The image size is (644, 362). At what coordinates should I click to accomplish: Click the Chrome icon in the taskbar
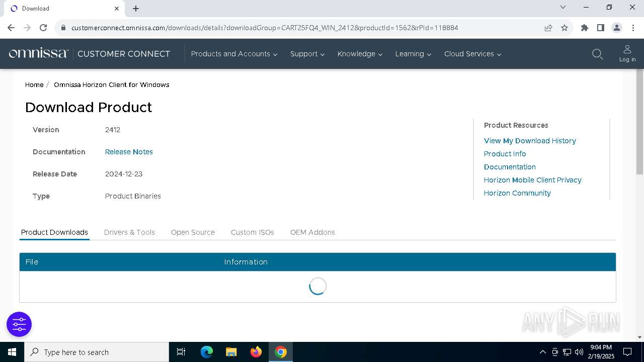pyautogui.click(x=281, y=352)
